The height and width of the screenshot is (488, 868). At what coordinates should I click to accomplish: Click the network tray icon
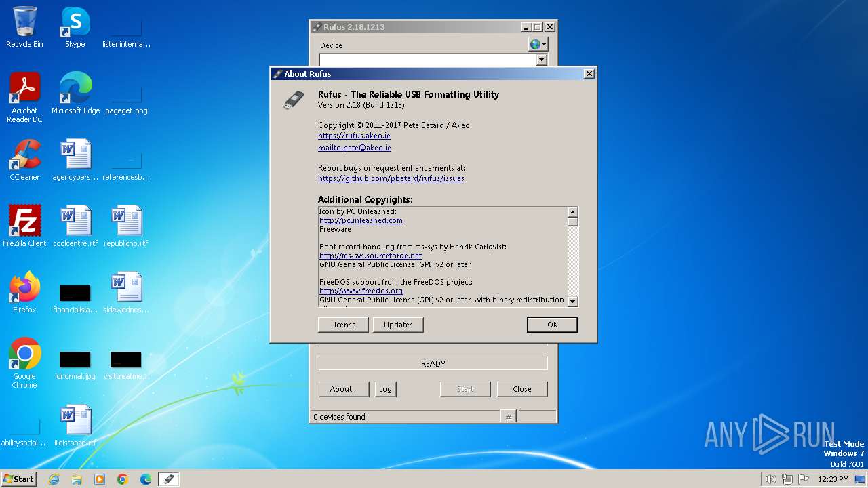tap(787, 479)
